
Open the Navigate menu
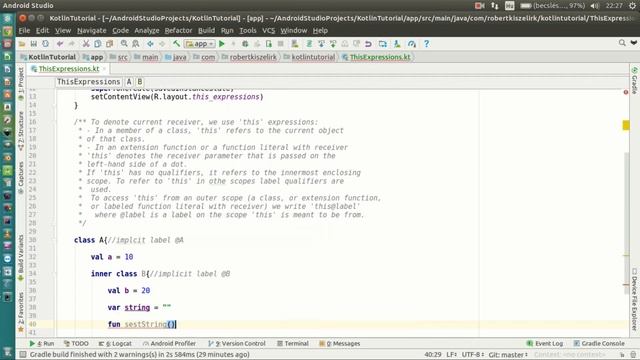point(91,31)
